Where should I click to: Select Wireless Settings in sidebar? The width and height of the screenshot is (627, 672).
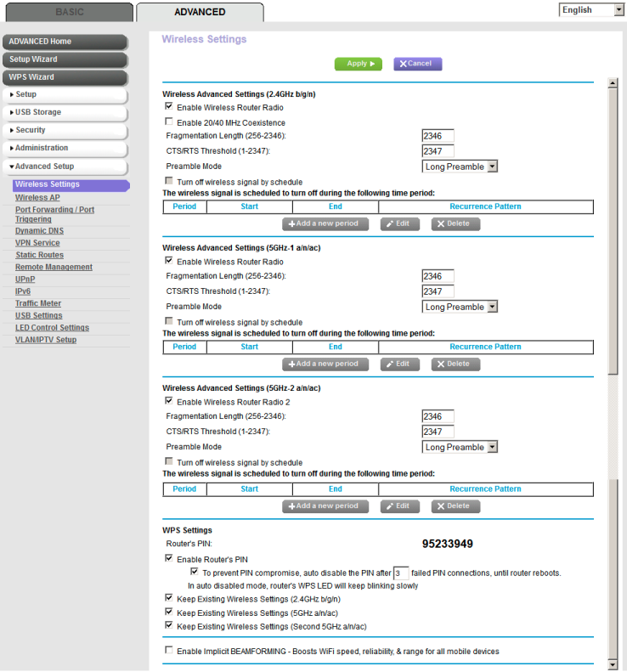point(71,184)
